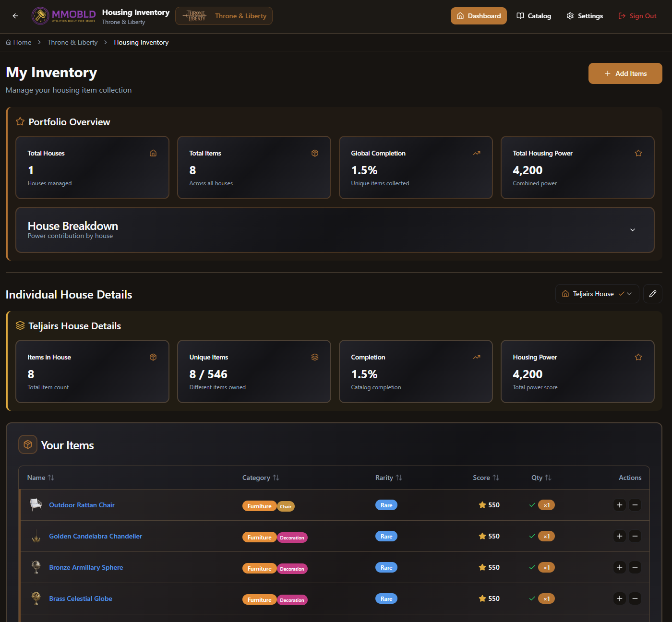Open the Teljairs House selector dropdown

point(597,294)
